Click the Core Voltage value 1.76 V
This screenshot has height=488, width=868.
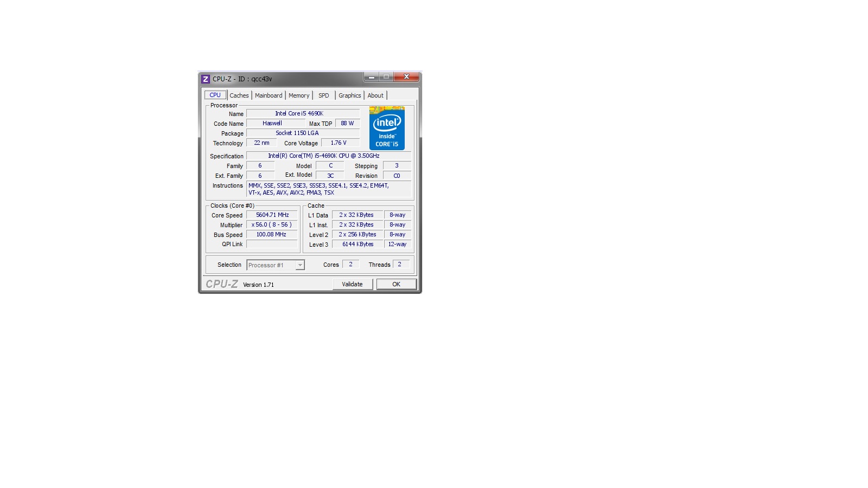click(340, 143)
